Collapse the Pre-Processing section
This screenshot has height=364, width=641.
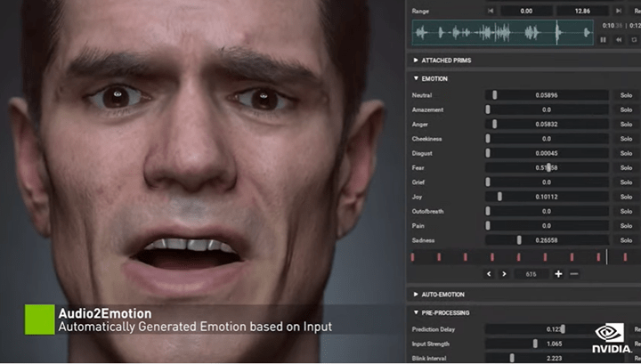[x=445, y=312]
